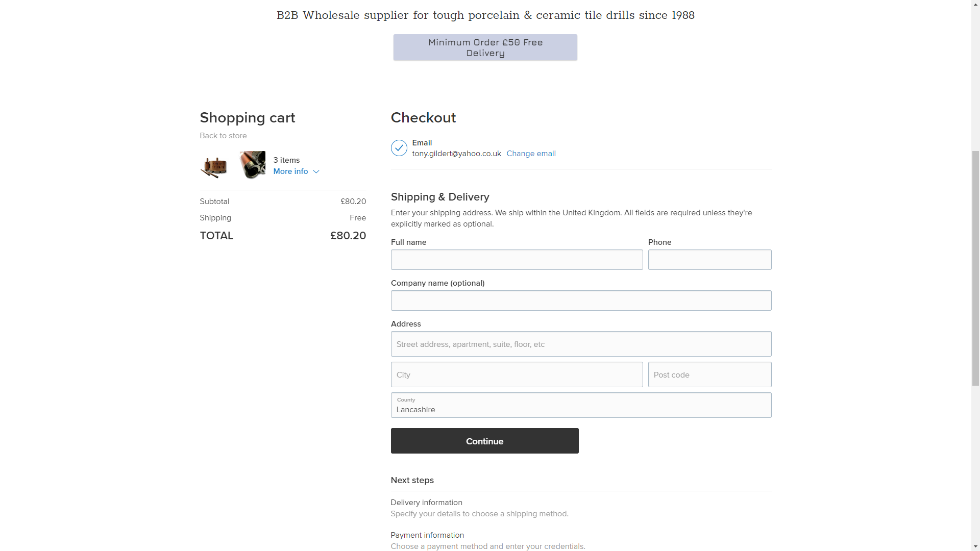Click the Full name input field
Screen dimensions: 980x551
(x=517, y=260)
